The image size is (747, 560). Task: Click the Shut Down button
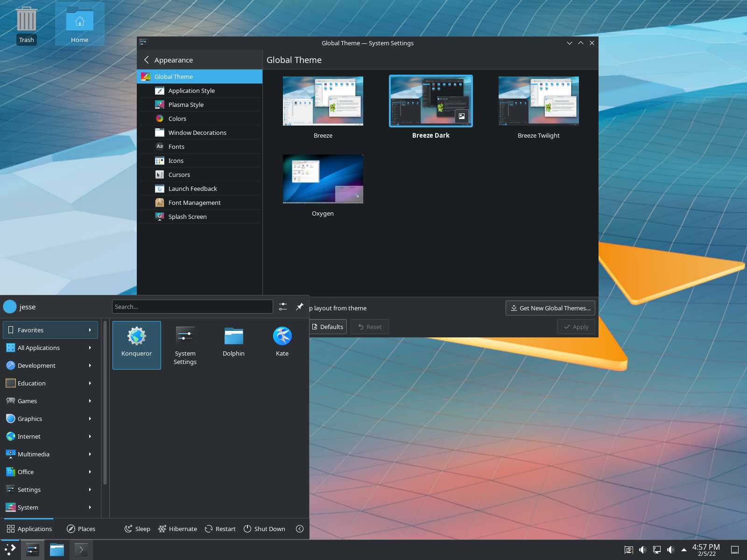point(264,529)
